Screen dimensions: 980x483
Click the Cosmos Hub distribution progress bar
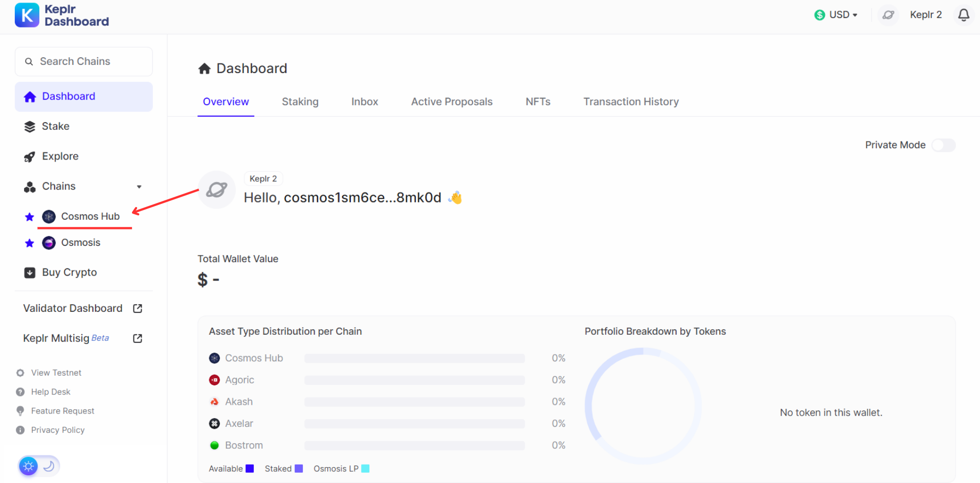(x=415, y=358)
